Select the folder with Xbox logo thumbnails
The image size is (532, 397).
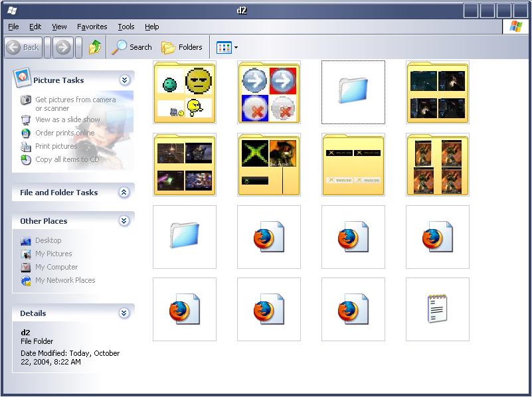tap(268, 165)
